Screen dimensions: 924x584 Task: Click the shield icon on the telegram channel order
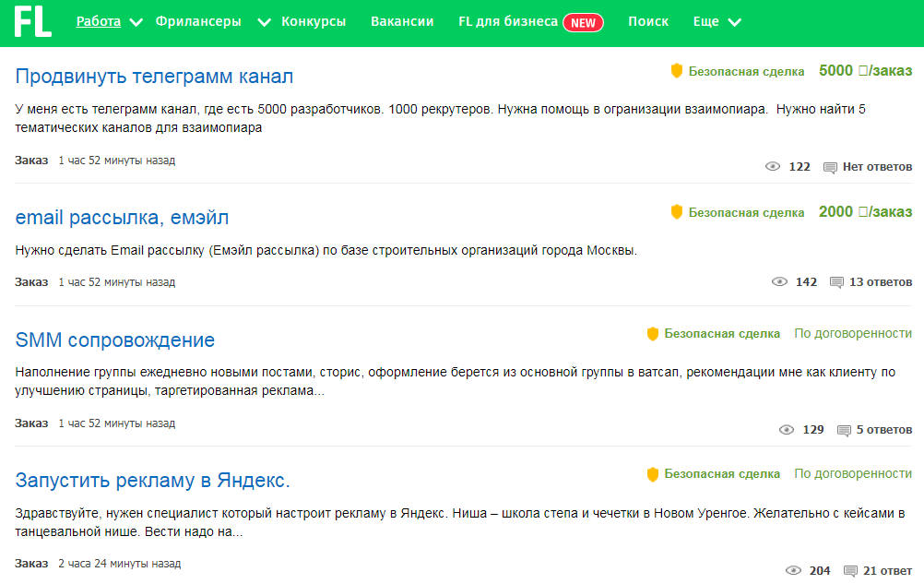pos(676,71)
